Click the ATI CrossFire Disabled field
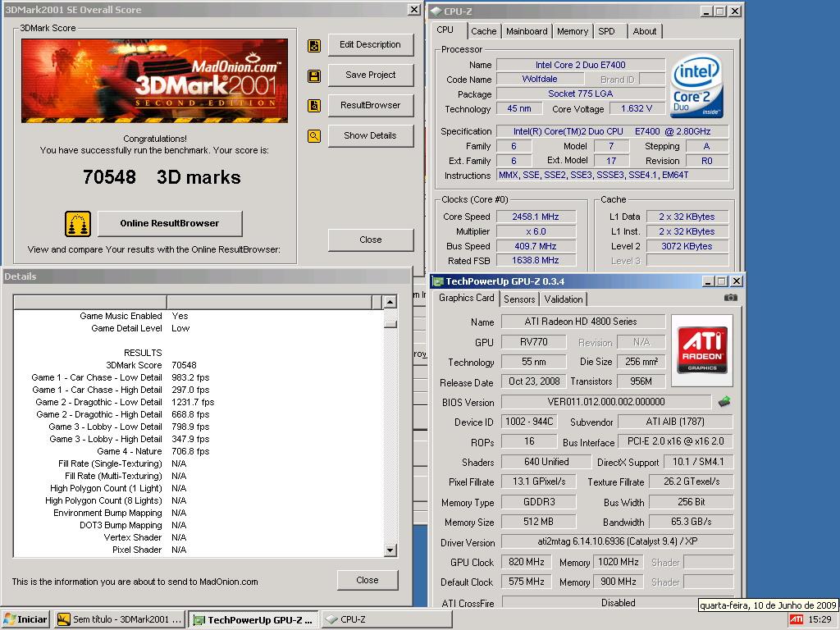 617,603
